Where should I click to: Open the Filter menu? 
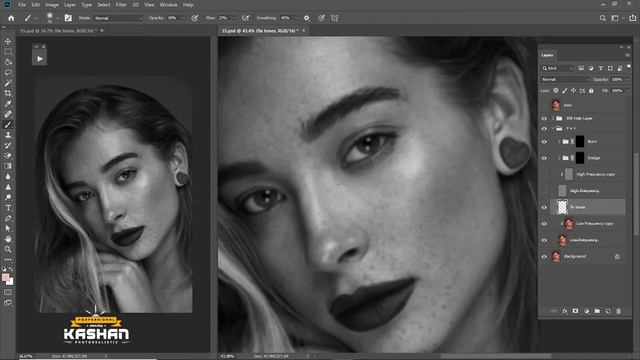121,5
